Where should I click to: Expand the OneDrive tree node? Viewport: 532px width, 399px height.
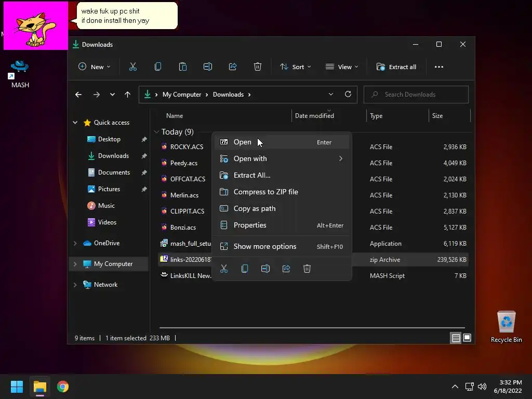pyautogui.click(x=75, y=243)
